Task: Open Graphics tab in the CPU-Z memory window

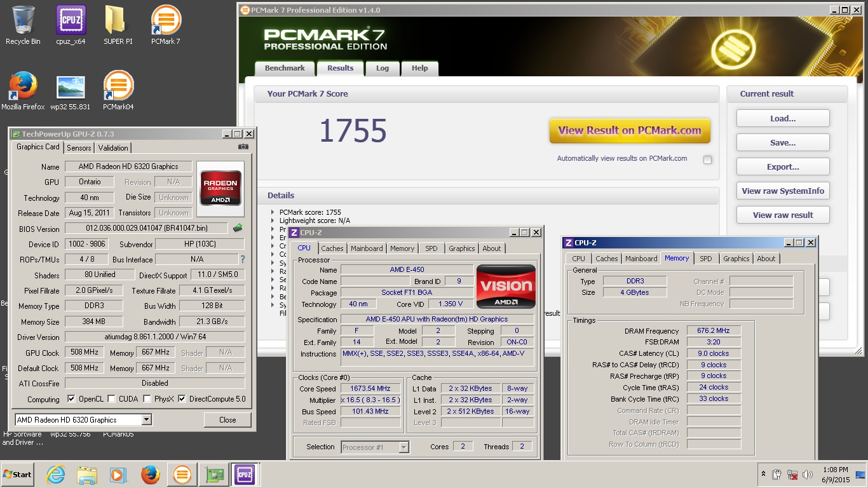Action: (x=736, y=259)
